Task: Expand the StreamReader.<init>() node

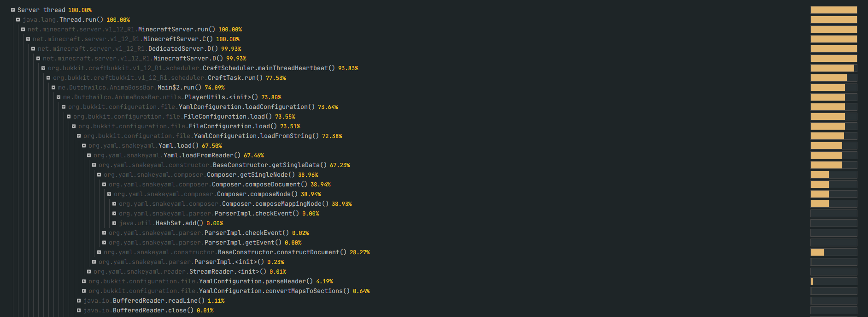Action: [x=89, y=271]
